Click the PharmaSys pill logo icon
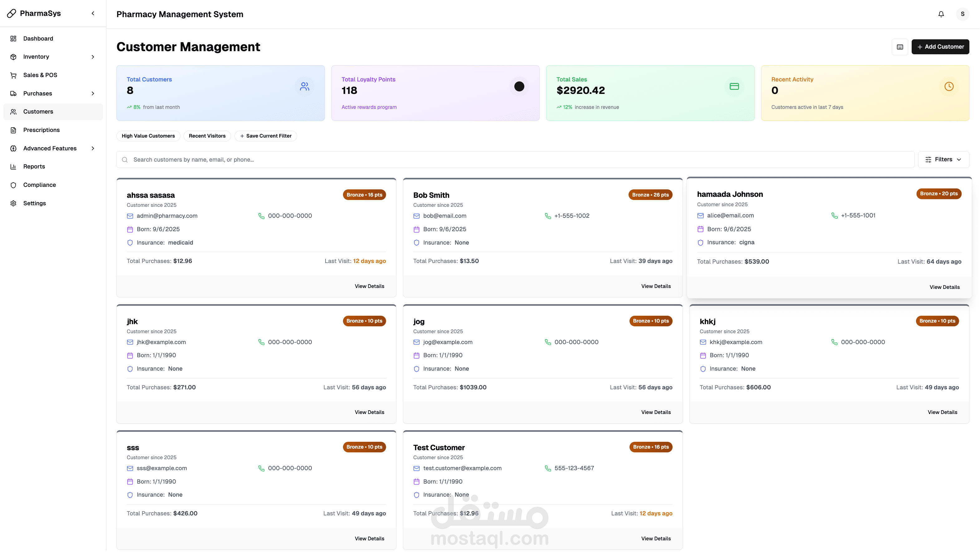This screenshot has width=980, height=560. [x=12, y=13]
